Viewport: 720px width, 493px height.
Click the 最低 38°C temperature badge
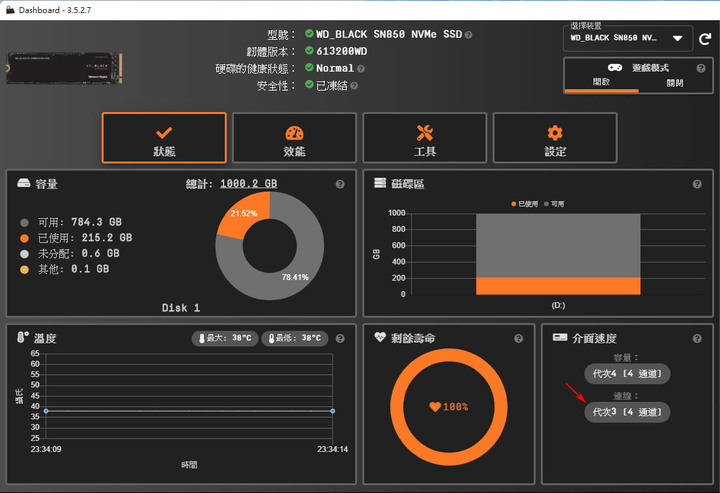pyautogui.click(x=294, y=338)
